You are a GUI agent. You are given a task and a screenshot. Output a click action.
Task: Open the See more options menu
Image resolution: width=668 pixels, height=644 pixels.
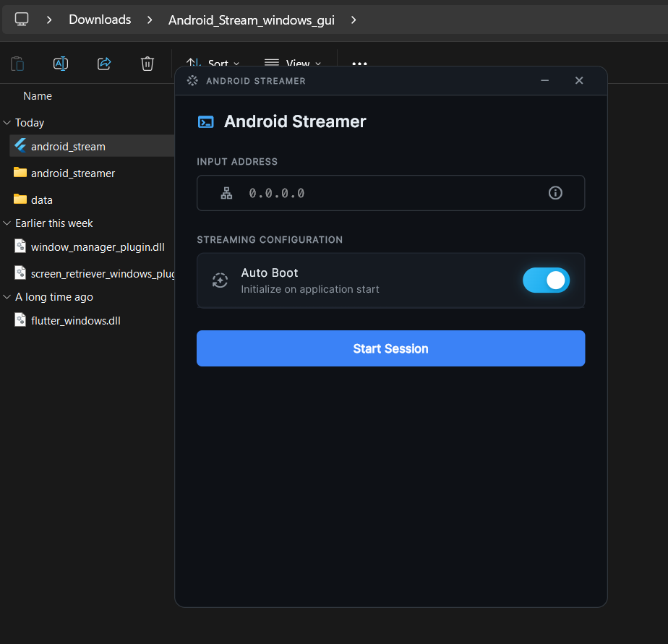coord(359,64)
